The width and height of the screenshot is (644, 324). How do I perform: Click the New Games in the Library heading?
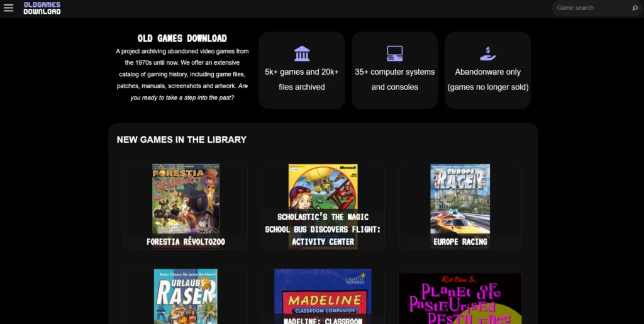(182, 140)
